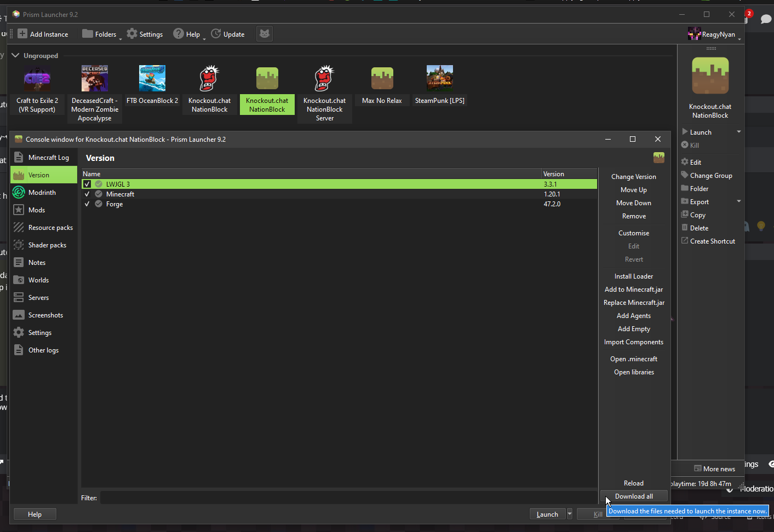Select the FTB OceanBlock 2 instance
The image size is (774, 532).
tap(152, 85)
